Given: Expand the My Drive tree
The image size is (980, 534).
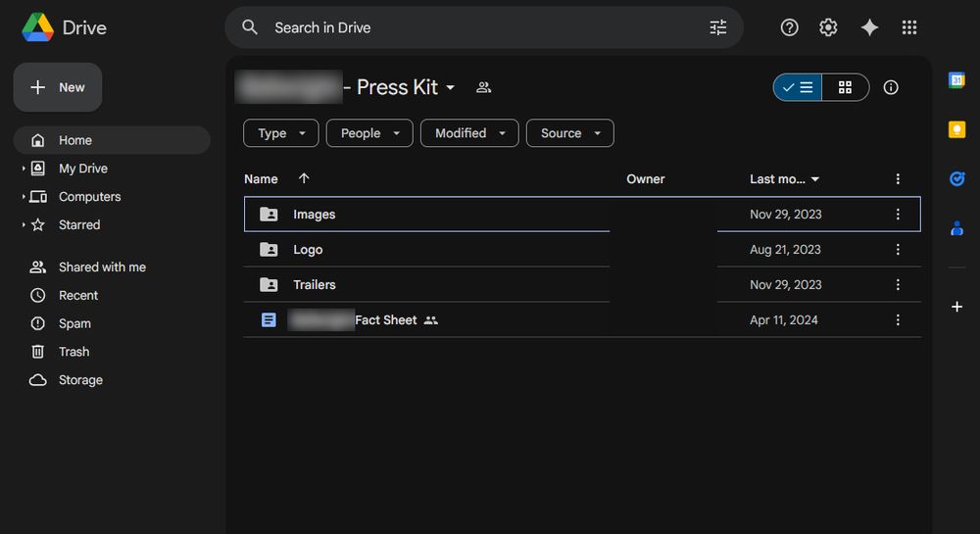Looking at the screenshot, I should tap(24, 169).
